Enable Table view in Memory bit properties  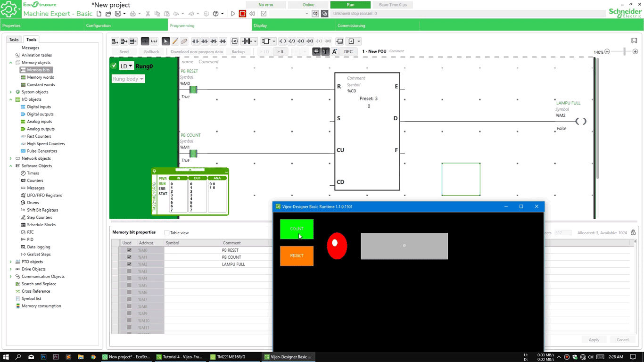tap(167, 232)
